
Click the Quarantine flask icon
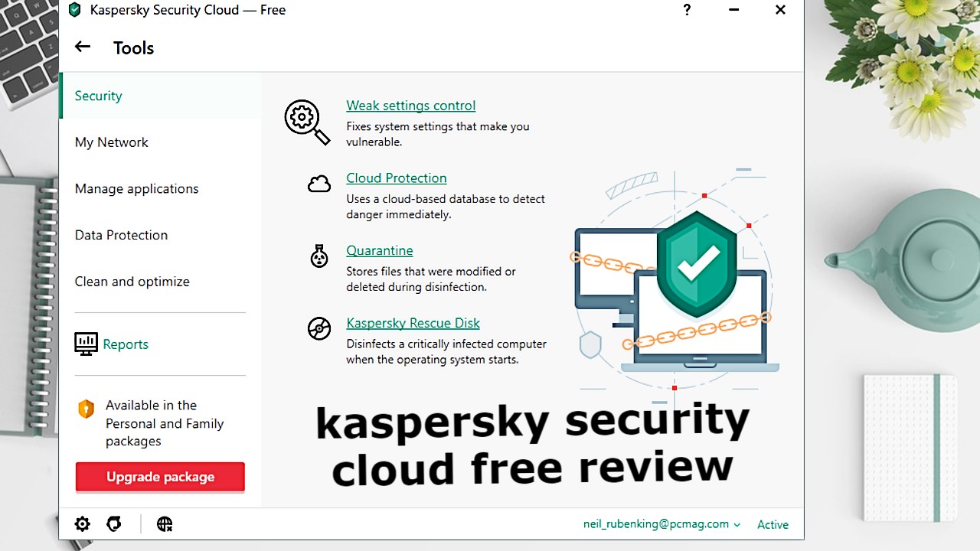(x=319, y=256)
